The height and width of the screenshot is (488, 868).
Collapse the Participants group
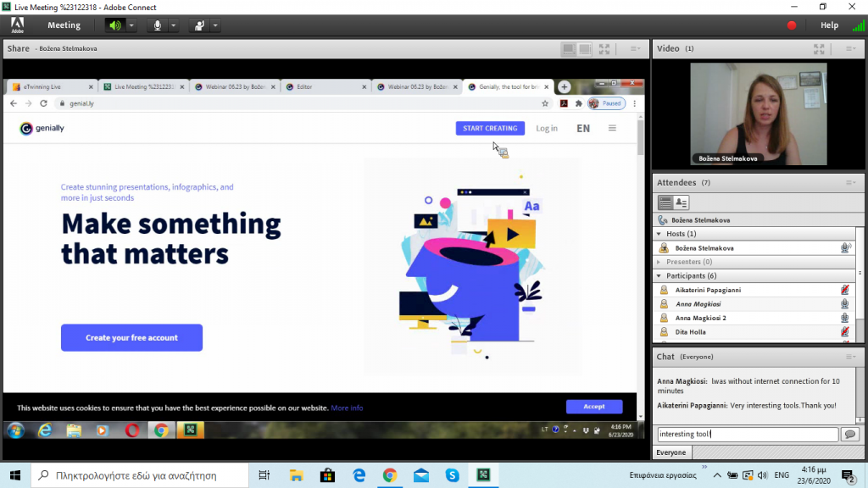(659, 275)
